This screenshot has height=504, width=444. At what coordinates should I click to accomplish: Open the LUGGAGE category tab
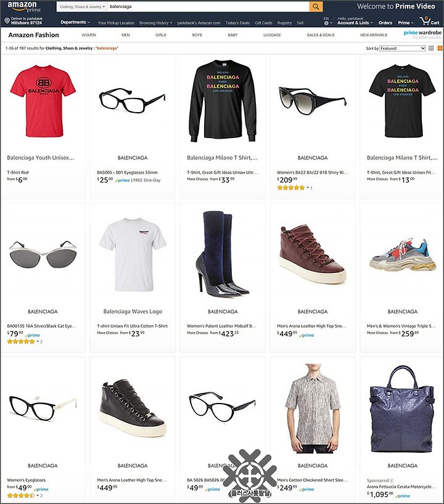[272, 35]
